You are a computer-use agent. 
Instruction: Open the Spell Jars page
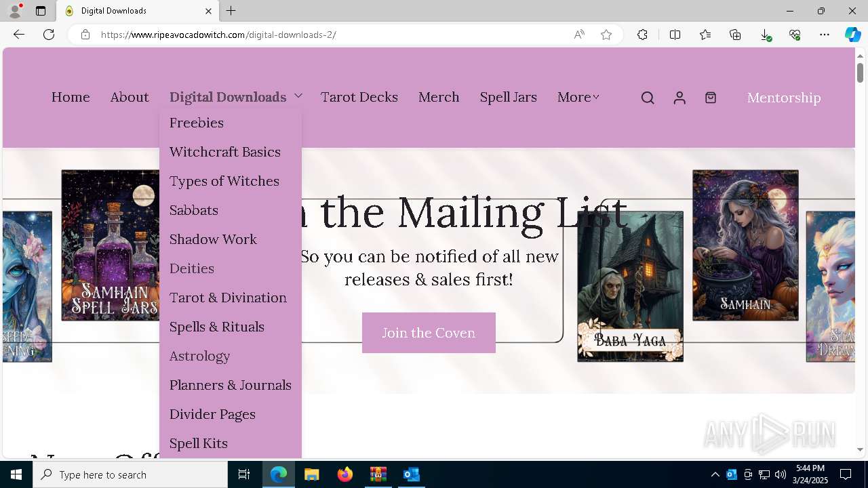point(509,97)
